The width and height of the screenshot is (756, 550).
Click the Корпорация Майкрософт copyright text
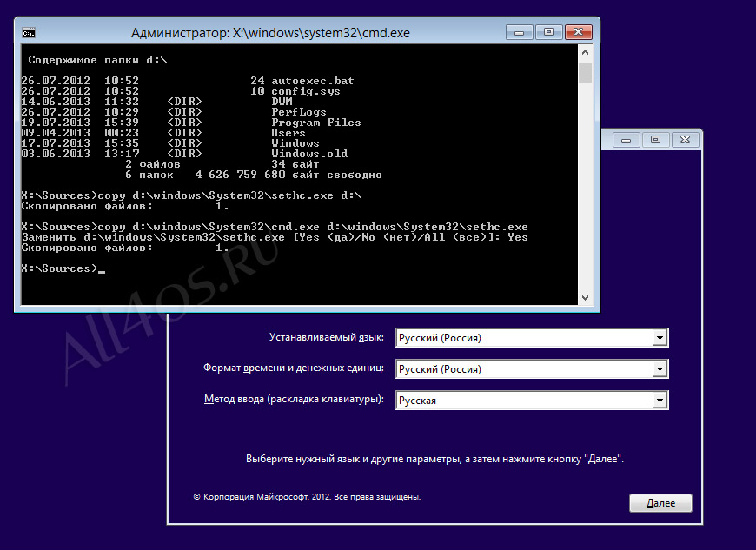tap(307, 496)
